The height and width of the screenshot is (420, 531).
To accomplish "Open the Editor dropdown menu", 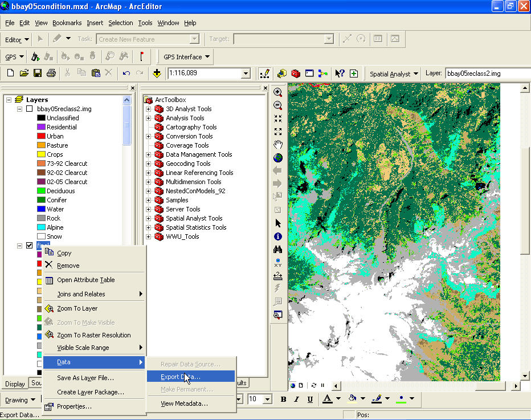I will pyautogui.click(x=17, y=40).
